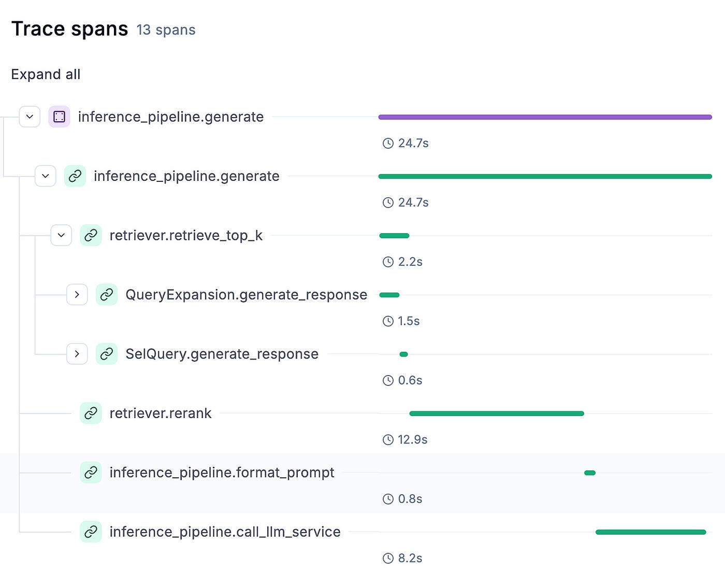Click Expand all
The height and width of the screenshot is (588, 725).
click(46, 75)
